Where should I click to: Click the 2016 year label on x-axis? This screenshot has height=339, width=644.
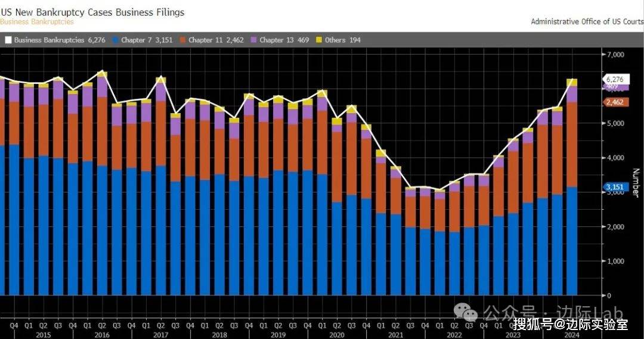click(x=102, y=335)
